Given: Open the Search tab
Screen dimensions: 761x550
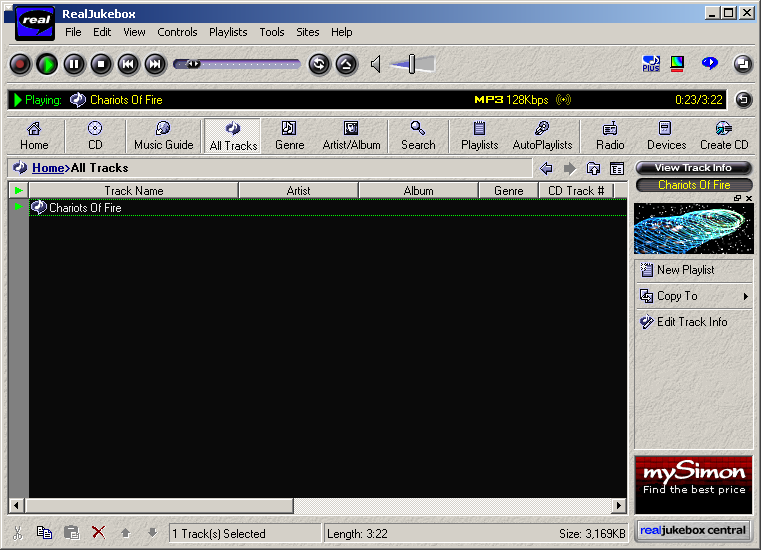Looking at the screenshot, I should [x=418, y=136].
